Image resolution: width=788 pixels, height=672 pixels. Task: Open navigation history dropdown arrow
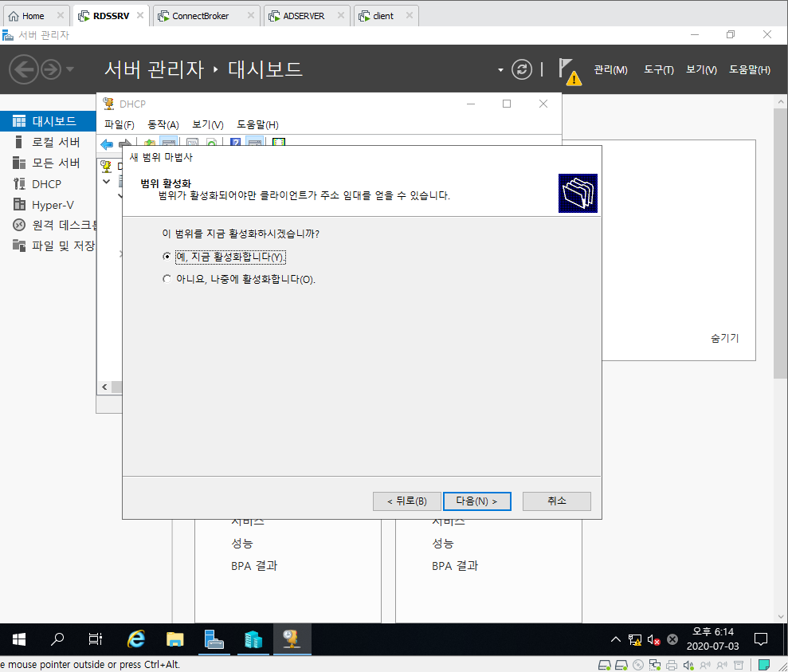pyautogui.click(x=70, y=69)
